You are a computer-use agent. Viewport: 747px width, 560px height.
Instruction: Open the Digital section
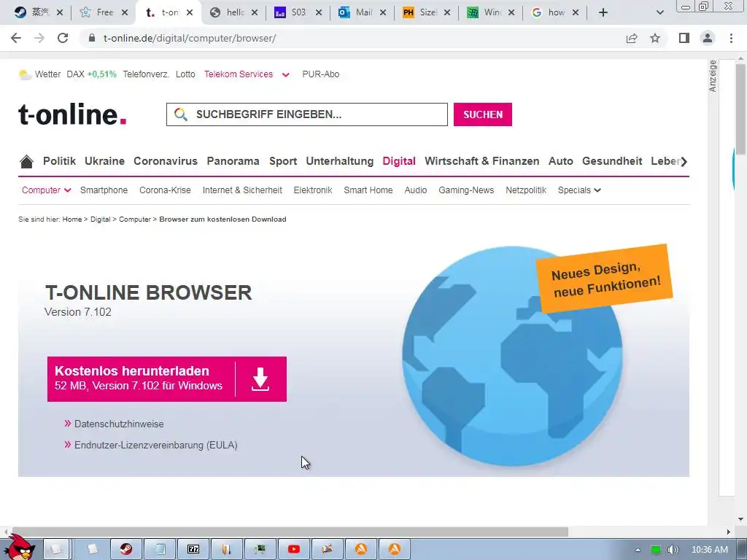coord(399,161)
